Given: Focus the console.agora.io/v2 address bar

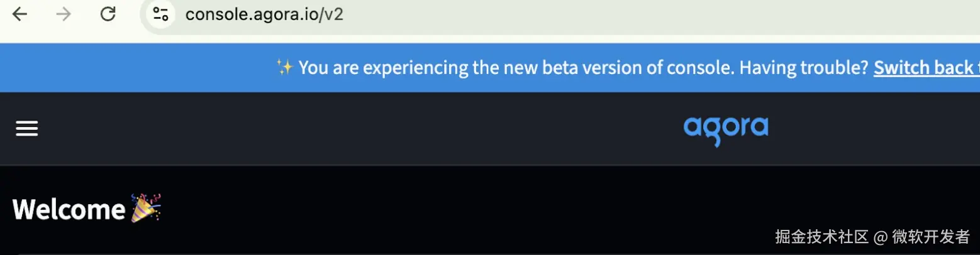Looking at the screenshot, I should click(264, 14).
